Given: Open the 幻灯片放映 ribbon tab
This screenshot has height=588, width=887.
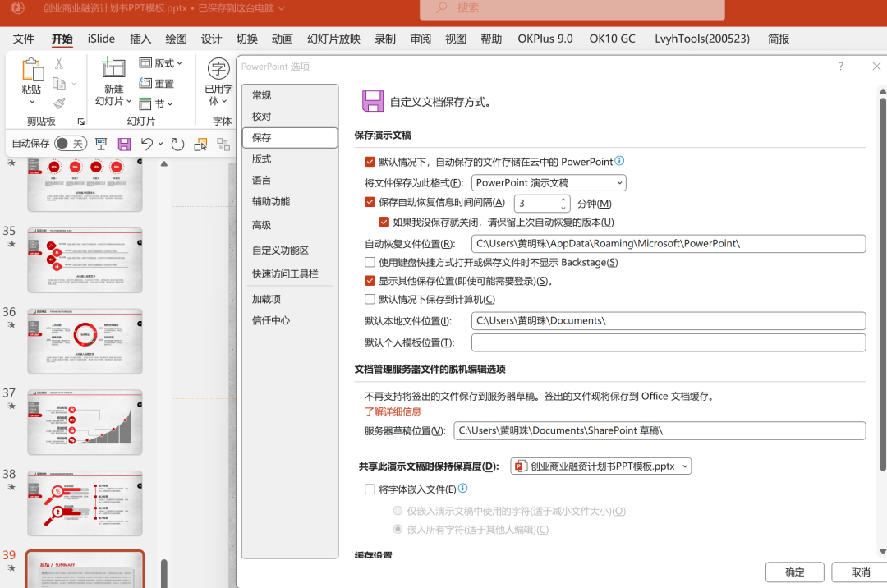Looking at the screenshot, I should coord(333,39).
